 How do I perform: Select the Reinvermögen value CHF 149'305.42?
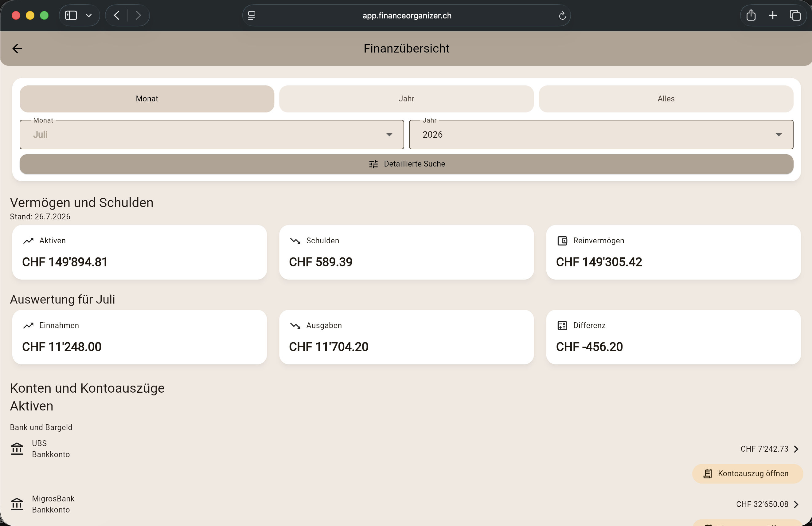point(599,262)
